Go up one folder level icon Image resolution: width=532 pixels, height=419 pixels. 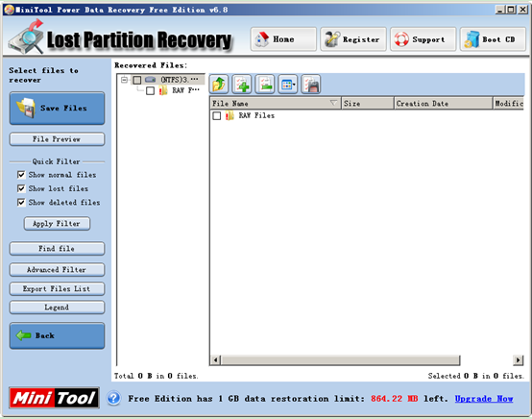(x=219, y=85)
